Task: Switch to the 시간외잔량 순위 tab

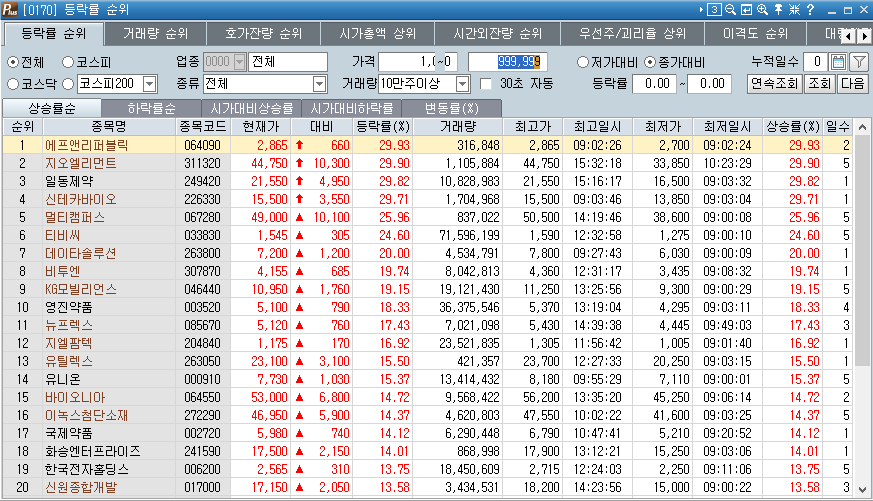Action: coord(497,34)
